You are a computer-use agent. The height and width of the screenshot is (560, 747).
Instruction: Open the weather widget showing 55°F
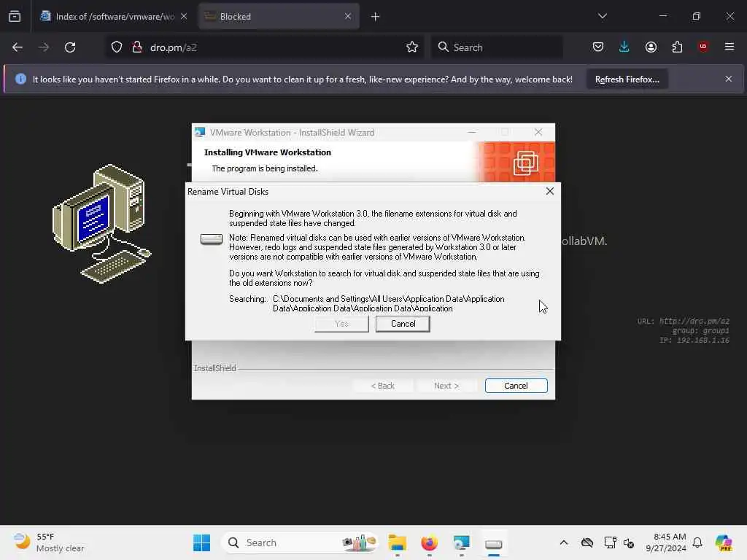point(47,542)
